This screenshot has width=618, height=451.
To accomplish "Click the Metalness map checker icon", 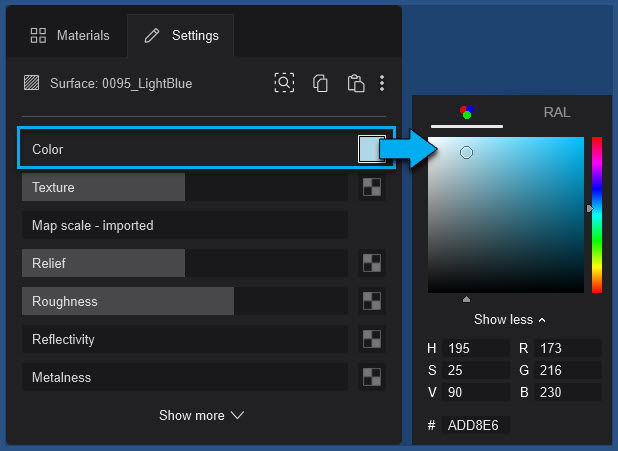I will 372,377.
